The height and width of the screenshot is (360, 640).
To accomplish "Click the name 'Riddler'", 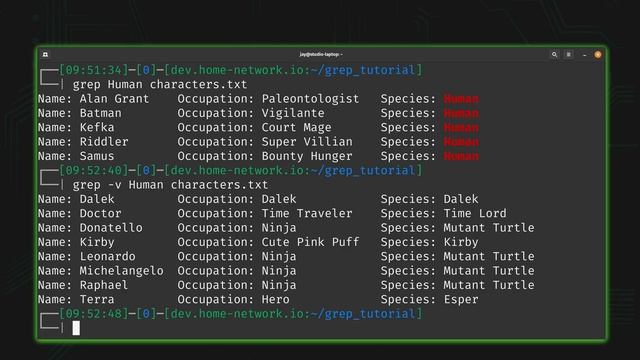I will tap(104, 142).
